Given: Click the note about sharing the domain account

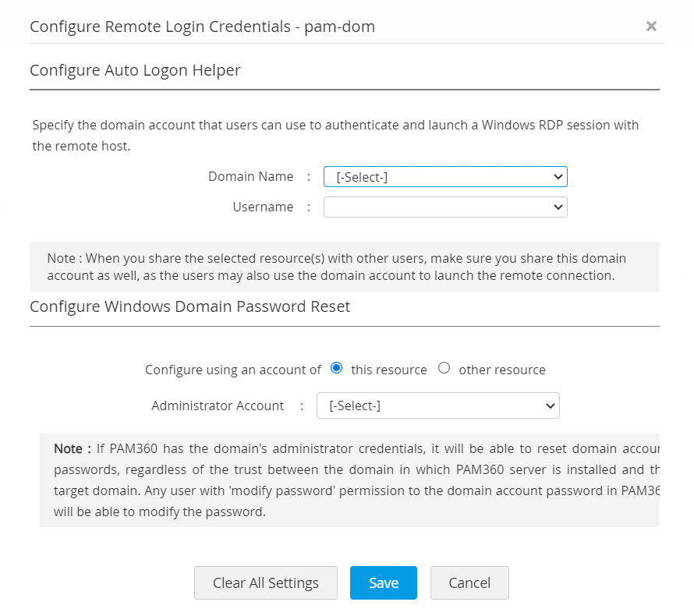Looking at the screenshot, I should click(336, 267).
